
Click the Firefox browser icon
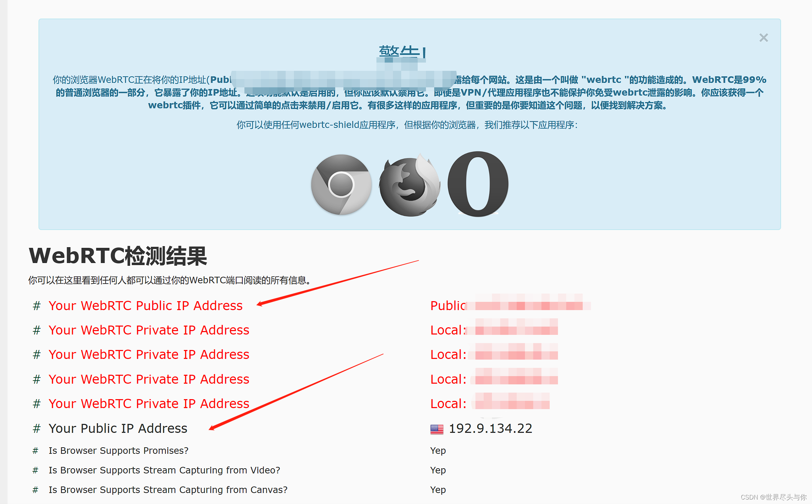[409, 185]
